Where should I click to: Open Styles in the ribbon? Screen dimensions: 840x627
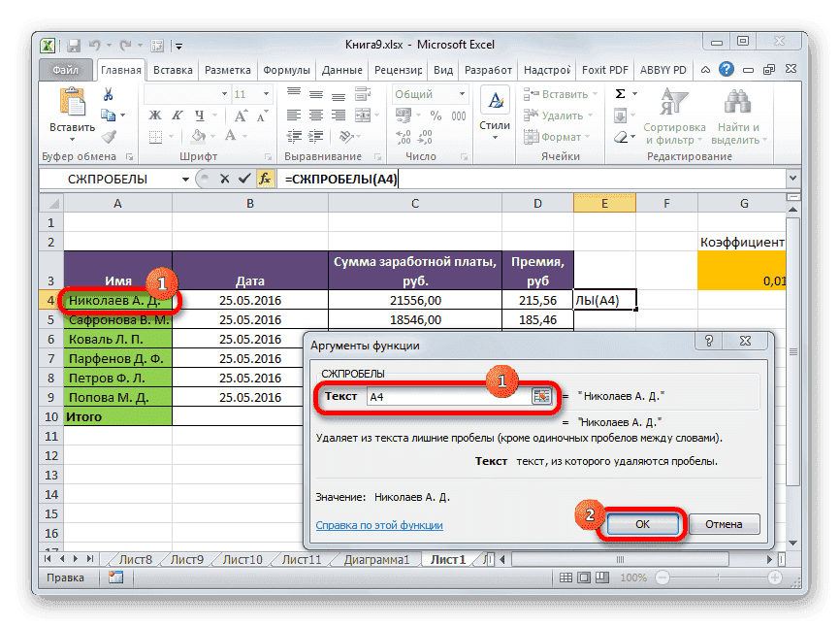click(495, 107)
